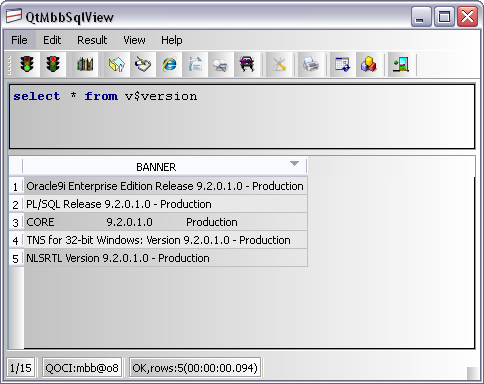484x384 pixels.
Task: Open the View menu
Action: click(x=134, y=40)
